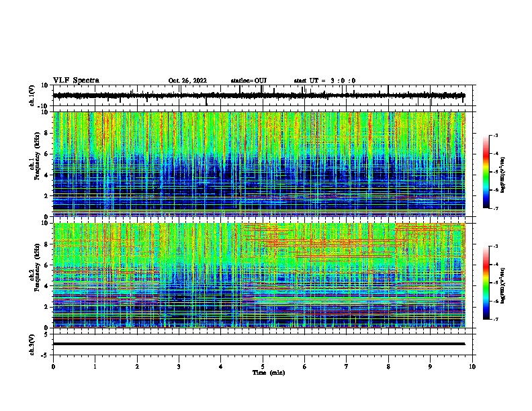Click the "station=OUI" header text
Viewport: 532px width, 411px height.
click(x=249, y=81)
